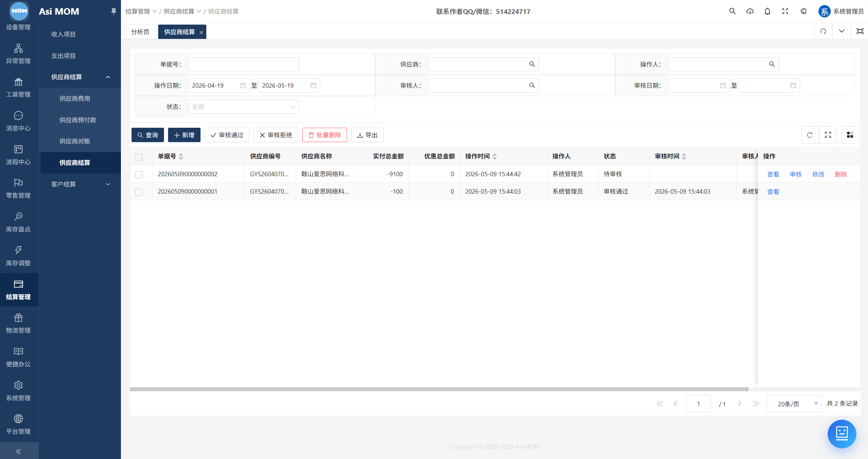Screen dimensions: 868x459
Task: Open 零售管理 module
Action: click(18, 189)
